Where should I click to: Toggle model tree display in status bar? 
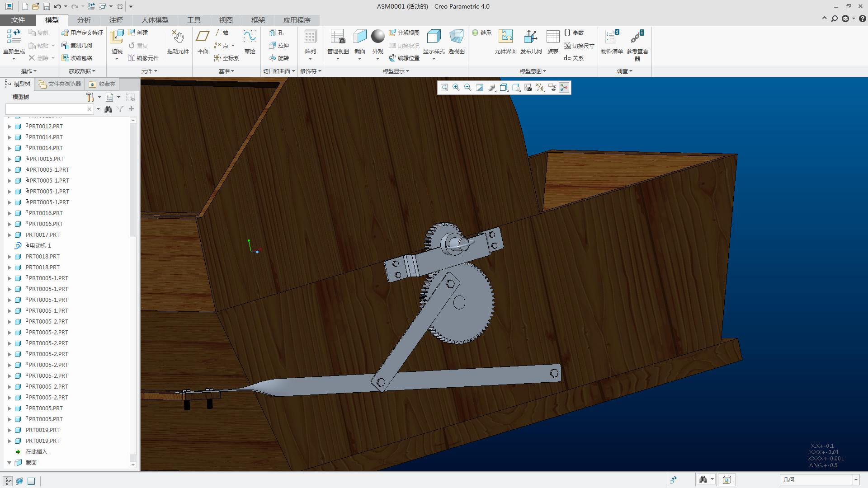pyautogui.click(x=8, y=481)
